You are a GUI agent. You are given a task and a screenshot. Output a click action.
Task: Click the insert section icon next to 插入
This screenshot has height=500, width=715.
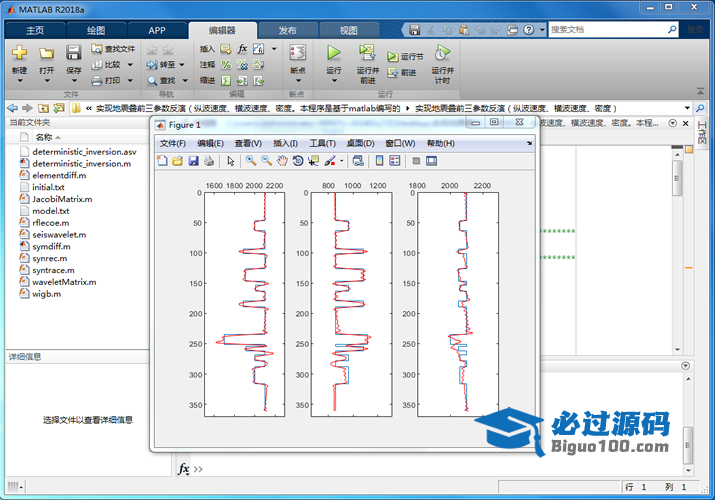tap(226, 49)
